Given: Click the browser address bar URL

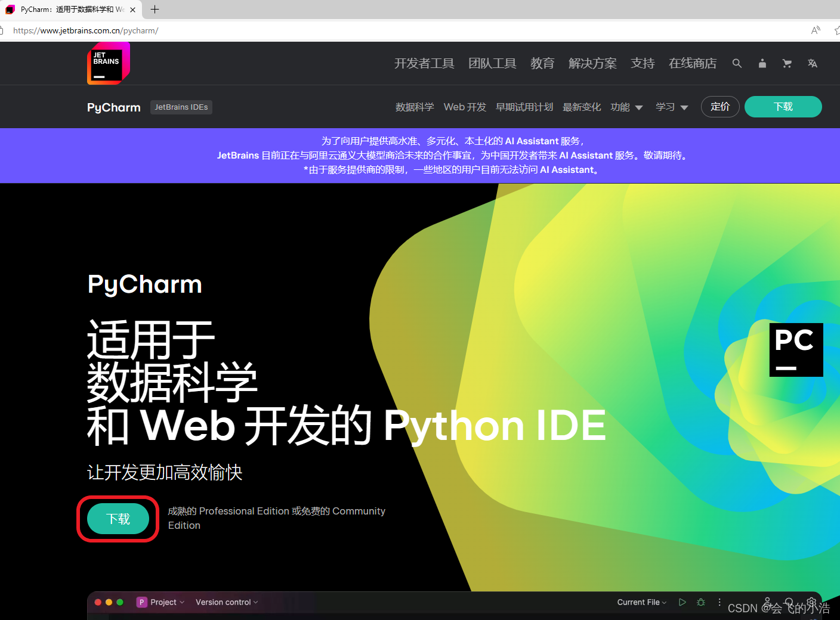Looking at the screenshot, I should tap(85, 30).
